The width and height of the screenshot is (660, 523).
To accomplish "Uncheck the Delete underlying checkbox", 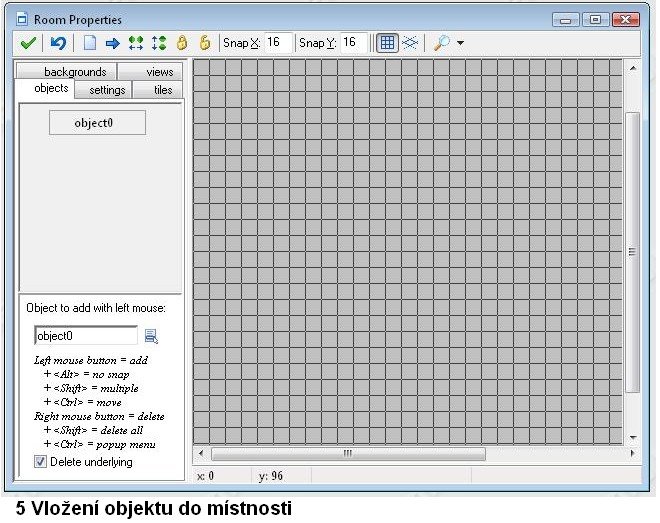I will (x=41, y=462).
